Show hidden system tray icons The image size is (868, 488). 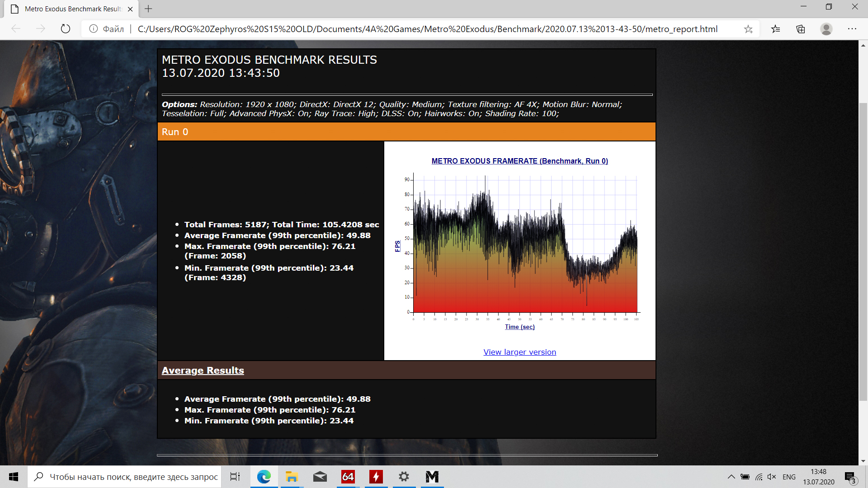[731, 477]
